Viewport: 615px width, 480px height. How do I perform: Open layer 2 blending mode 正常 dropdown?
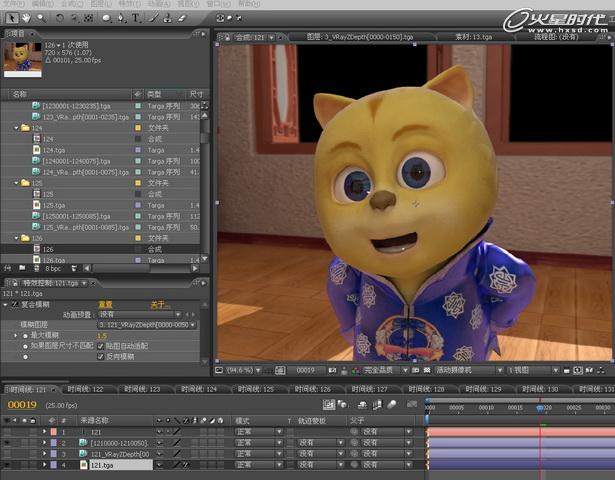tap(258, 443)
